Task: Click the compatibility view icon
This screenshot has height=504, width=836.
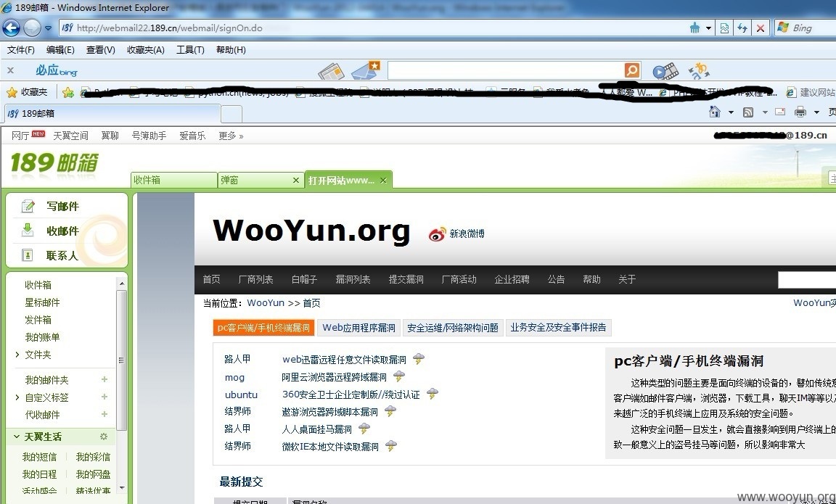Action: (x=724, y=28)
